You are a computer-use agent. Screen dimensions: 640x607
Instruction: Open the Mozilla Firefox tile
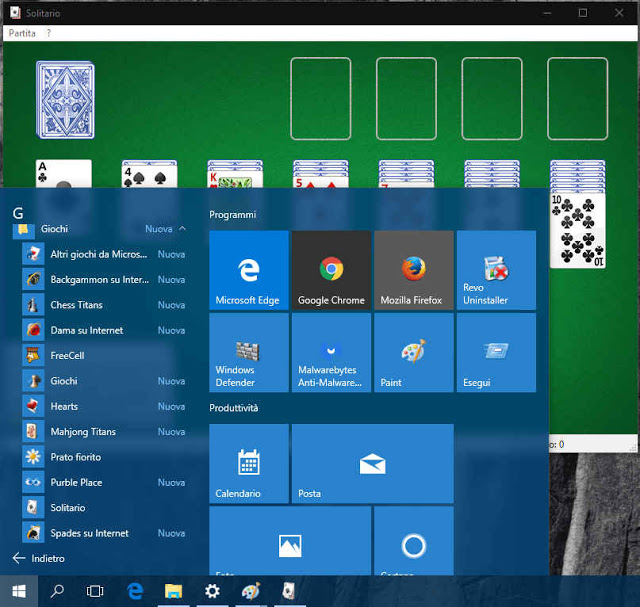(414, 270)
